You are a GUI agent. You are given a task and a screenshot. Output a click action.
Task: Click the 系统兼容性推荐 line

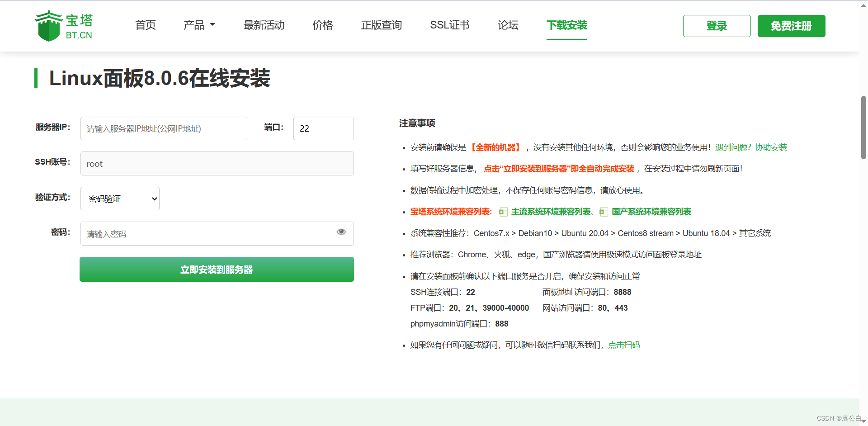click(x=590, y=233)
